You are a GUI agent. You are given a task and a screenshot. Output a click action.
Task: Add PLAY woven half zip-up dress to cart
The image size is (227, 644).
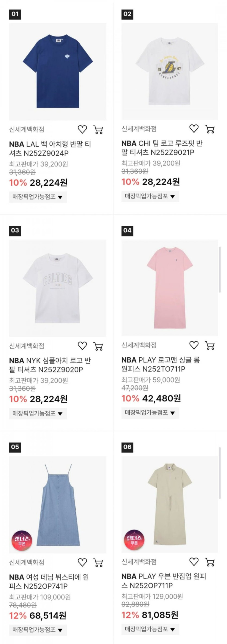pyautogui.click(x=210, y=562)
